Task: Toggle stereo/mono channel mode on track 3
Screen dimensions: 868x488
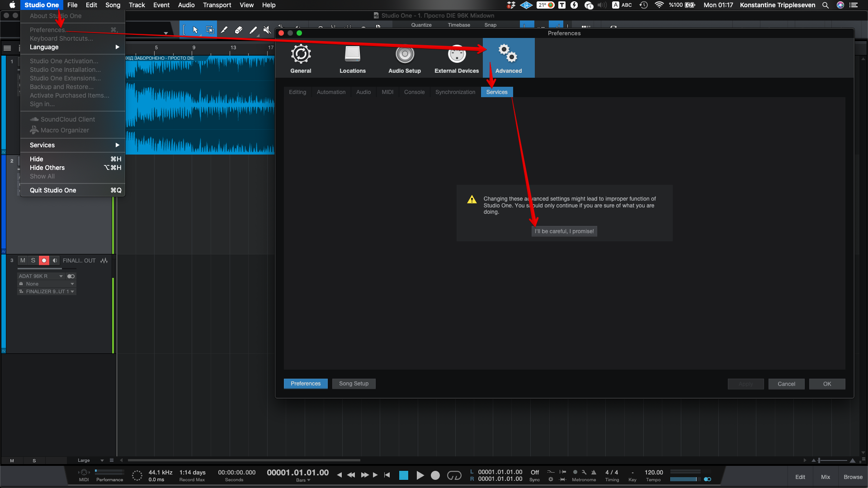Action: tap(71, 276)
